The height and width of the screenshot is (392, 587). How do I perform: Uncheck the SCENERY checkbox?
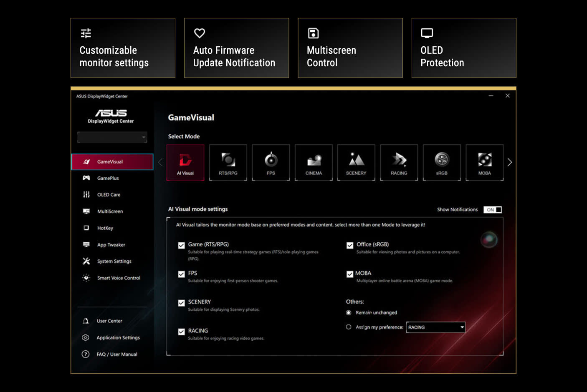181,303
